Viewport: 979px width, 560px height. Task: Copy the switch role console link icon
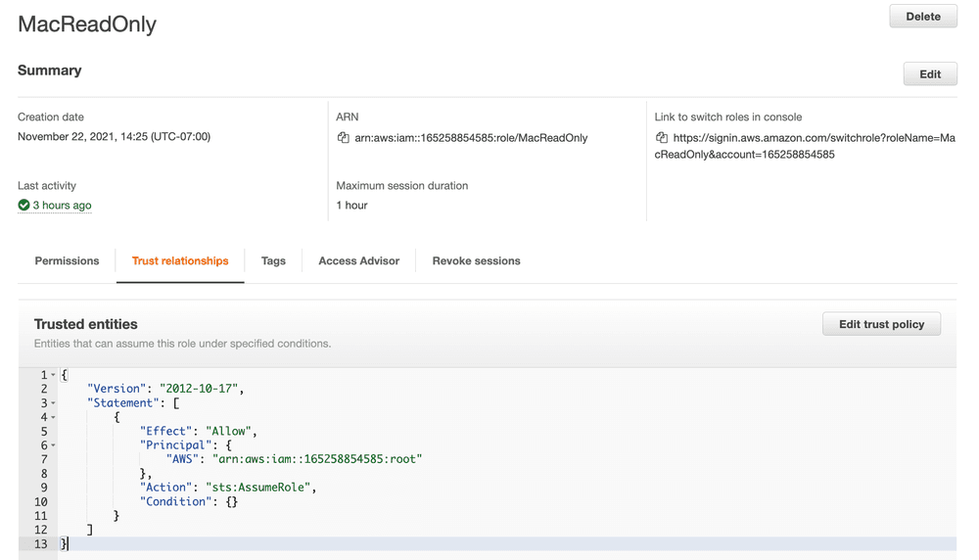[x=661, y=137]
